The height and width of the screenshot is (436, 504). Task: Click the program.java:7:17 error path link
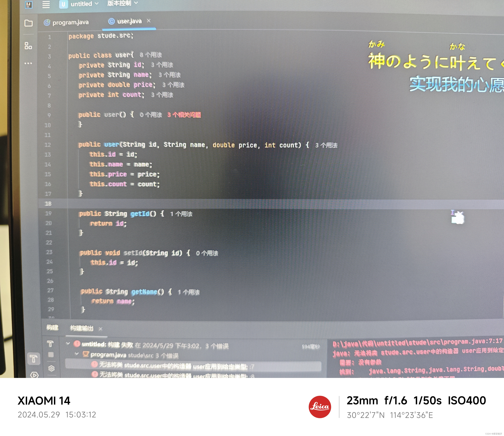pos(417,343)
